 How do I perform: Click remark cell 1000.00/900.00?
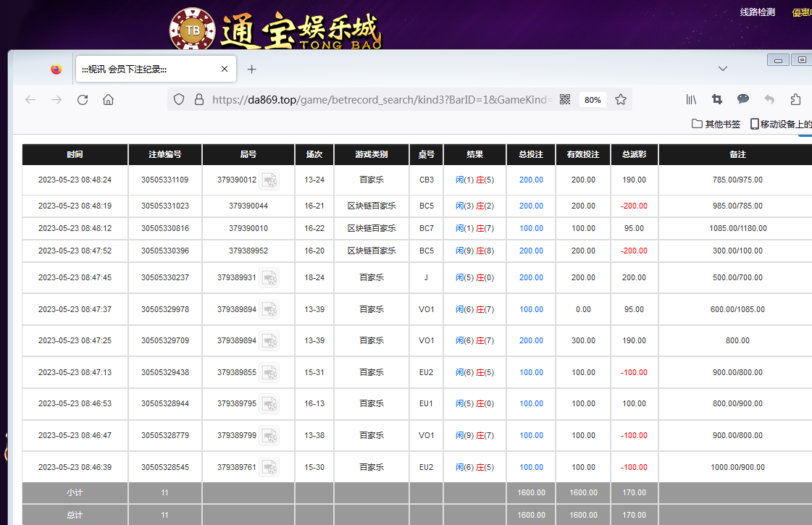738,467
